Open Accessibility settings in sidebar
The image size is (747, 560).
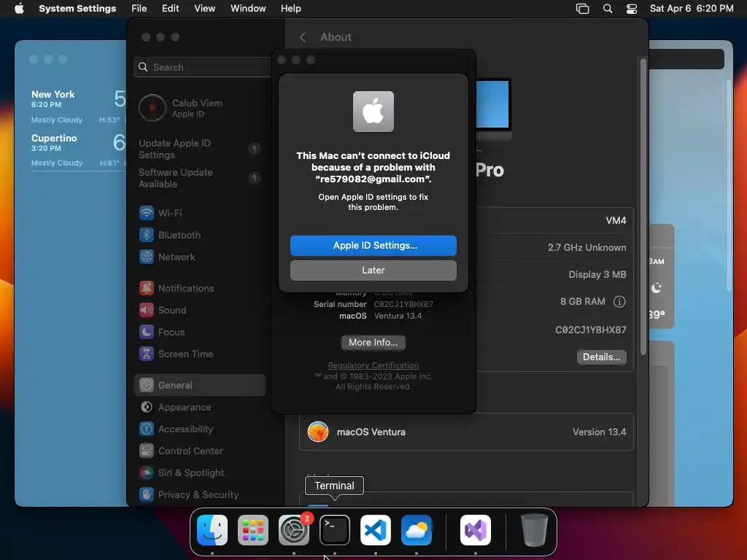[199, 429]
